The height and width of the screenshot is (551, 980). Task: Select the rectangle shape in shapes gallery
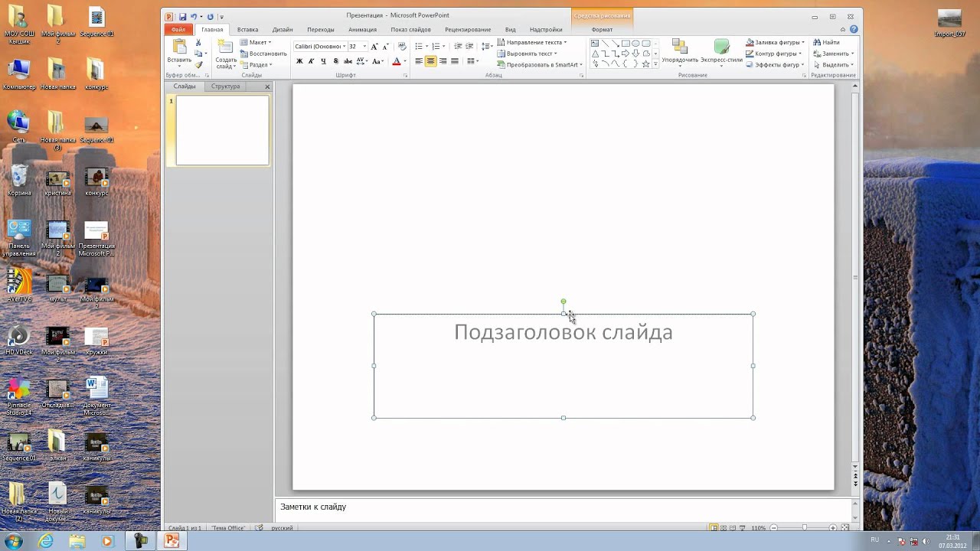pyautogui.click(x=626, y=43)
